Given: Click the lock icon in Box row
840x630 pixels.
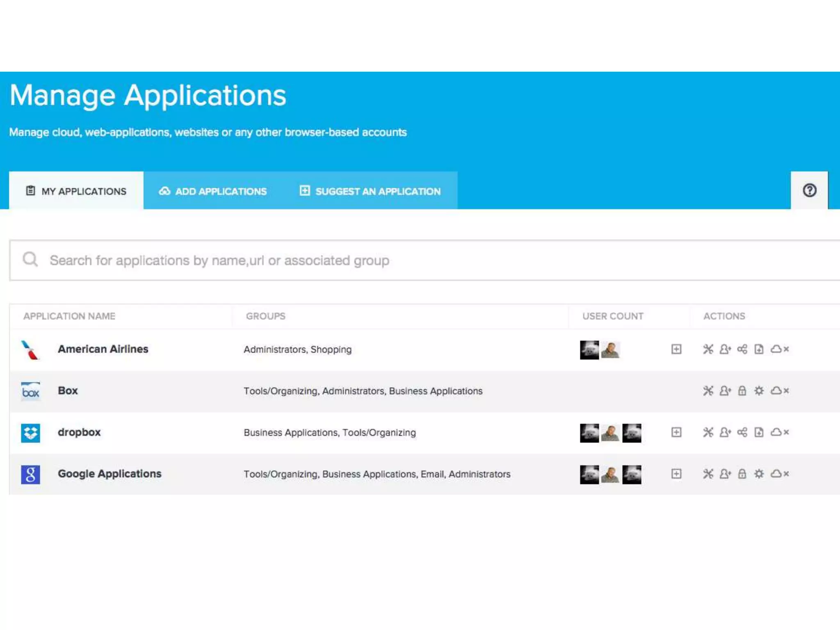Looking at the screenshot, I should 742,390.
